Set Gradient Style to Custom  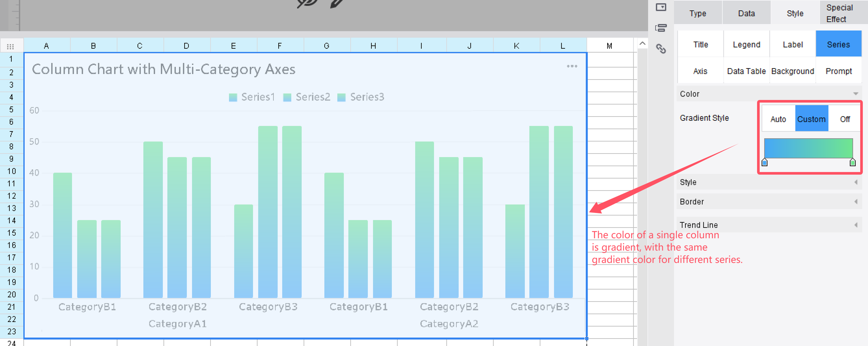click(811, 119)
